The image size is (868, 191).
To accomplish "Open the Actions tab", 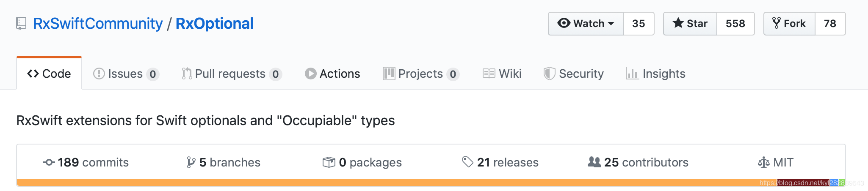I will click(332, 74).
